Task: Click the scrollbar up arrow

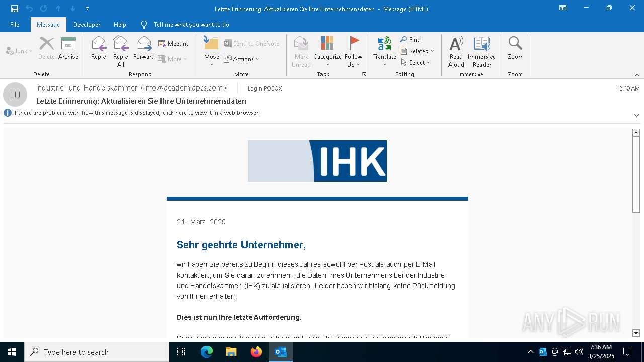Action: pos(636,132)
